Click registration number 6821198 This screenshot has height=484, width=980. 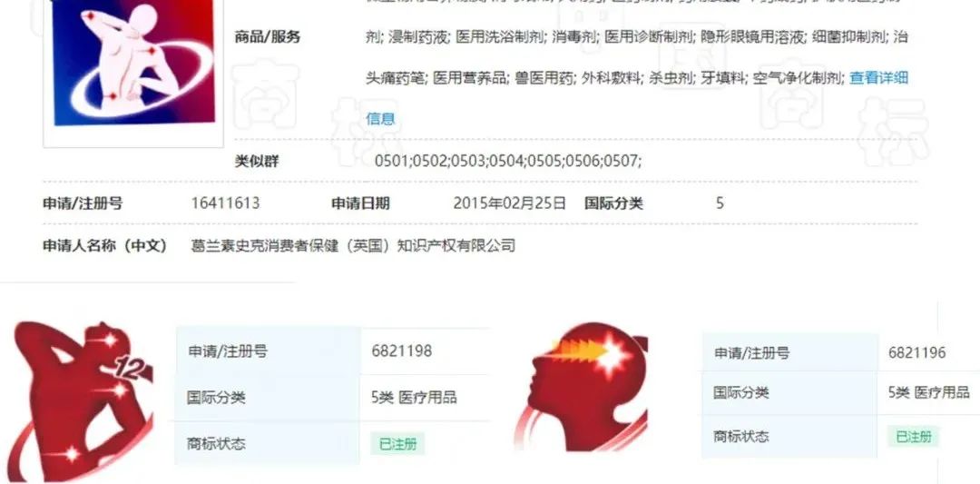tap(401, 351)
